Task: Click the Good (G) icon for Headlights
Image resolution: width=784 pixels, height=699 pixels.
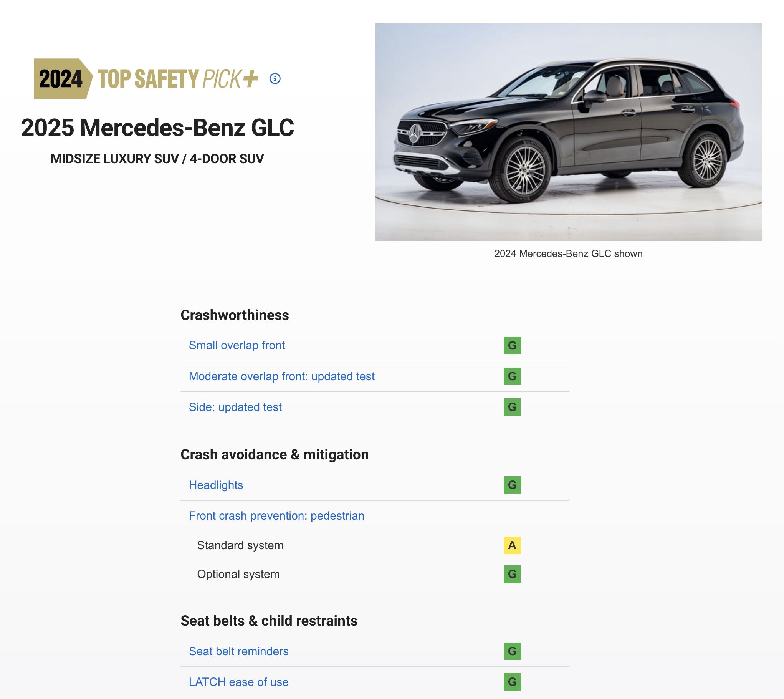Action: click(x=512, y=484)
